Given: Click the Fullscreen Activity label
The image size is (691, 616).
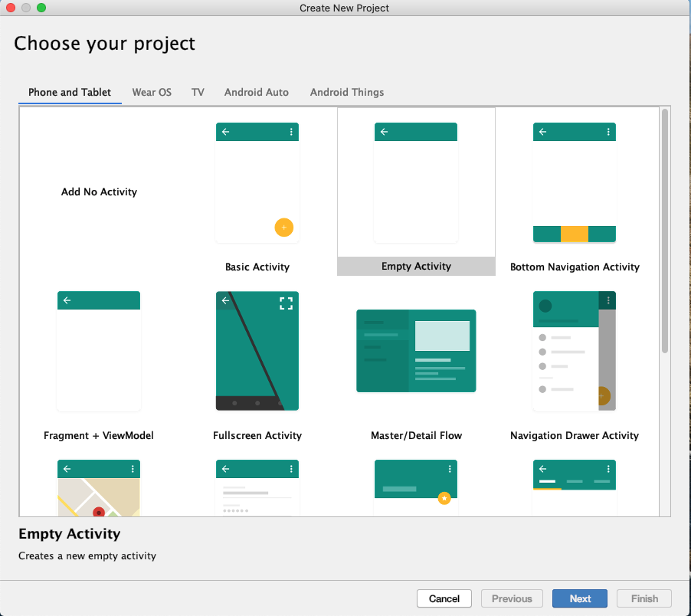Looking at the screenshot, I should pyautogui.click(x=257, y=435).
